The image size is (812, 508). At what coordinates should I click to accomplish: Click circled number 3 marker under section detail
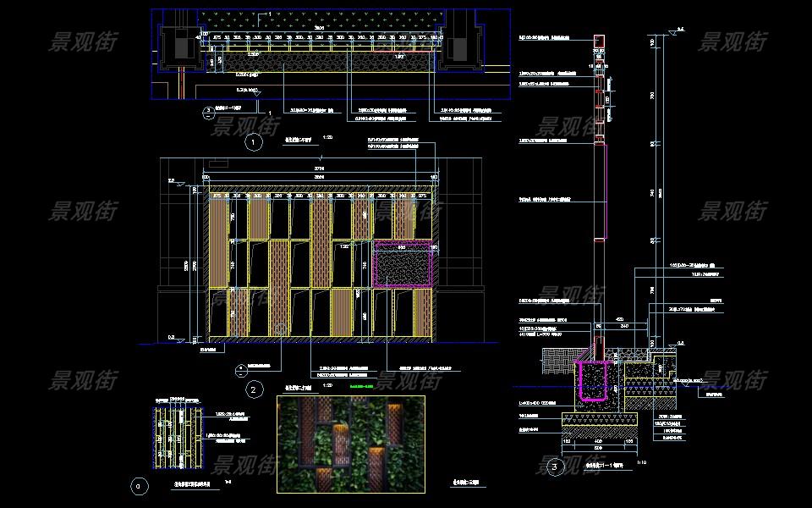point(555,466)
